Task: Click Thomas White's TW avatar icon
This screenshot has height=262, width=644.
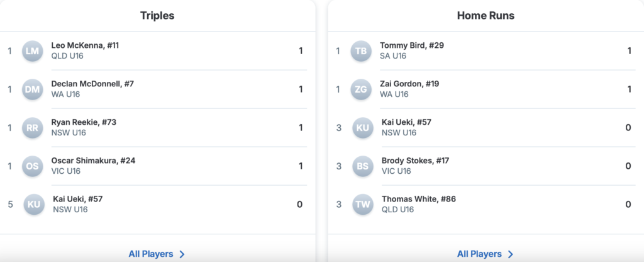Action: tap(363, 205)
